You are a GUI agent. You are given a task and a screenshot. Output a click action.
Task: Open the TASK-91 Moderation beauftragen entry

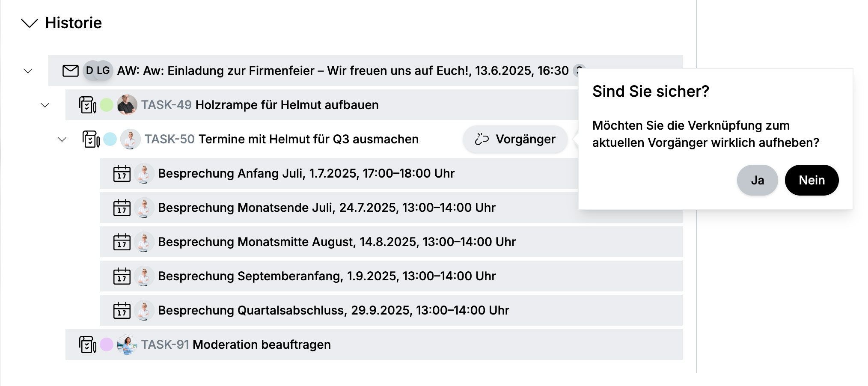[x=262, y=344]
